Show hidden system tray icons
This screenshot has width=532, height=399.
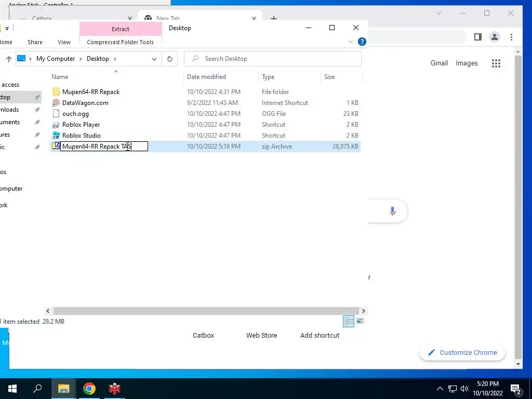(x=440, y=389)
